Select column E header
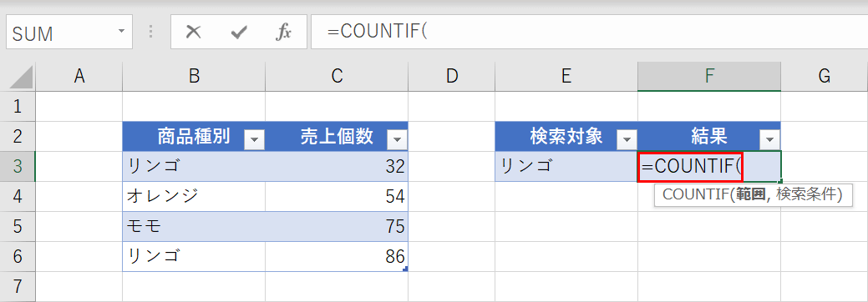This screenshot has width=868, height=302. point(566,76)
